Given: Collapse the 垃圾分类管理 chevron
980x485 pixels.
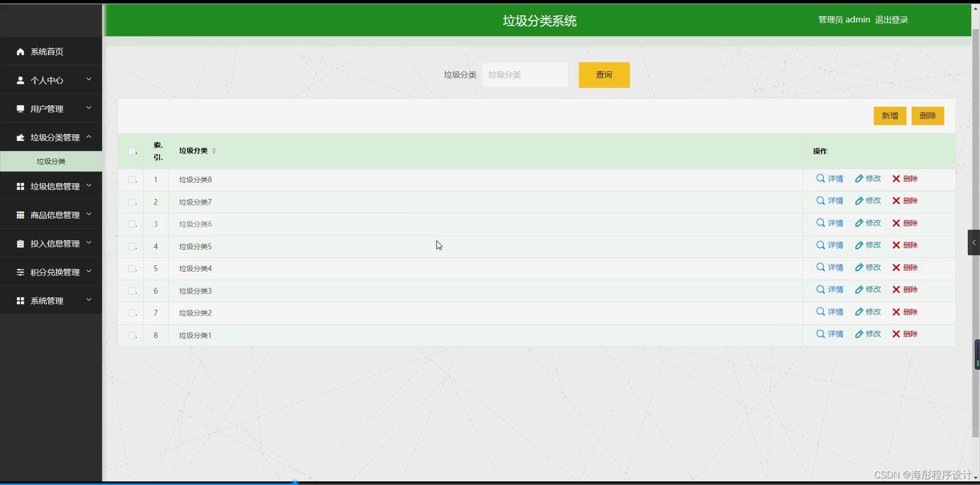Looking at the screenshot, I should [x=89, y=136].
